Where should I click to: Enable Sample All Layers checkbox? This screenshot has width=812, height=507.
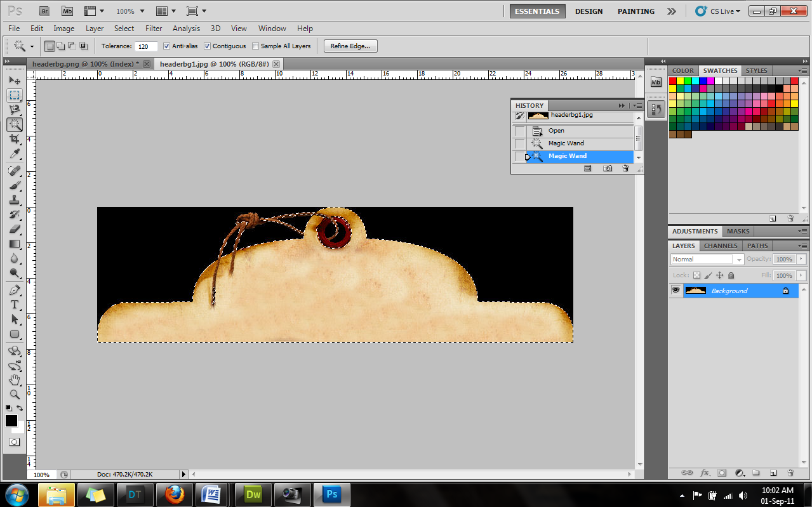click(x=256, y=46)
